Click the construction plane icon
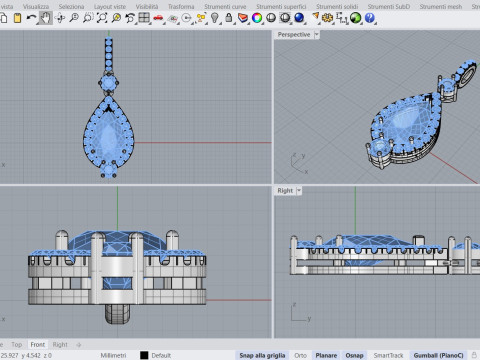 tap(172, 18)
